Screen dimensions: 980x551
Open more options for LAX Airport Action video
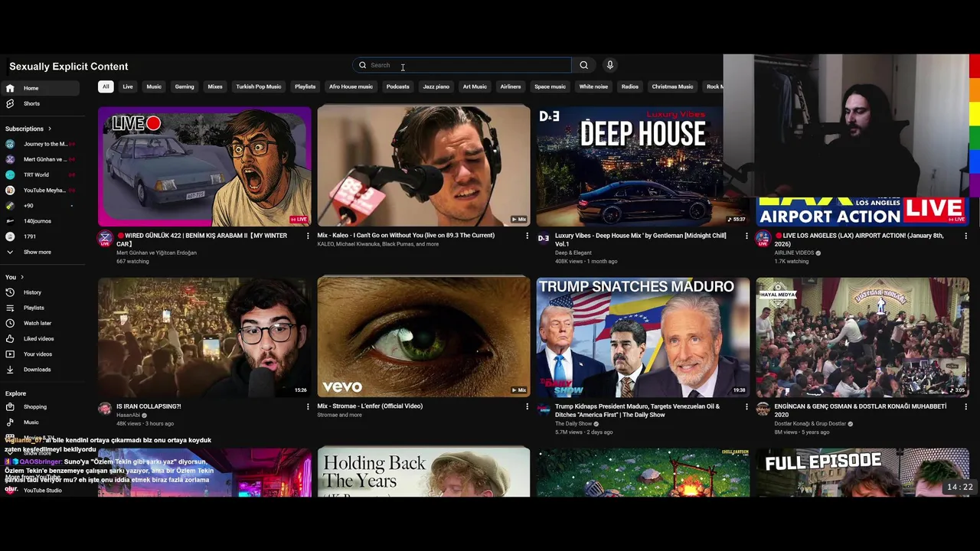(x=965, y=236)
